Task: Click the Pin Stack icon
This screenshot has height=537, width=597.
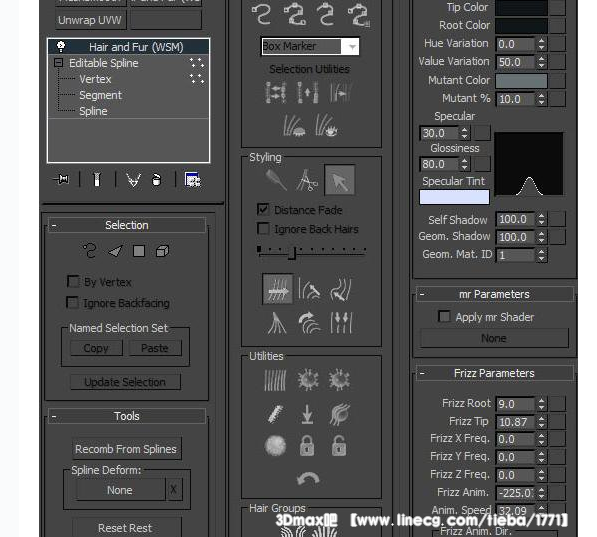Action: [x=62, y=179]
